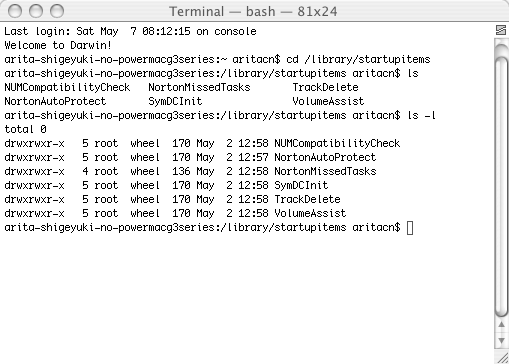Click the scroll down arrow
The width and height of the screenshot is (509, 364).
501,340
